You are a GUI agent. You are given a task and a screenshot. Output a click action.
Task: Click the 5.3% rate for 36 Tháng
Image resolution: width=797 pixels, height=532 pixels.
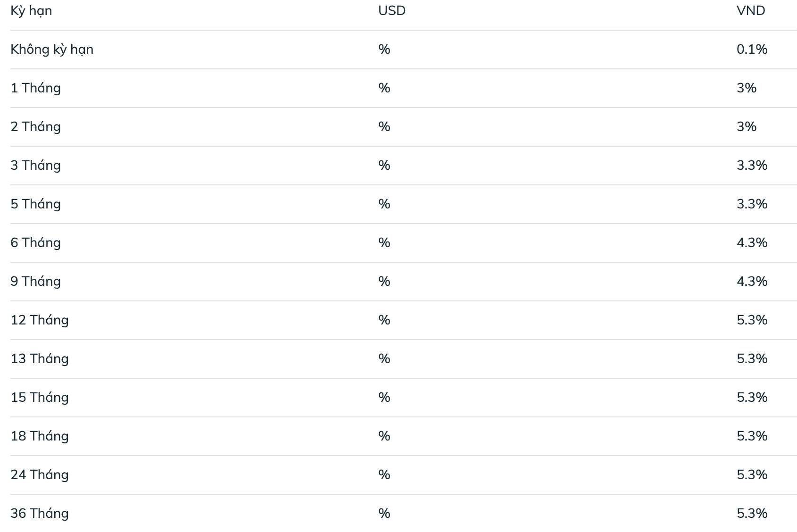[752, 514]
